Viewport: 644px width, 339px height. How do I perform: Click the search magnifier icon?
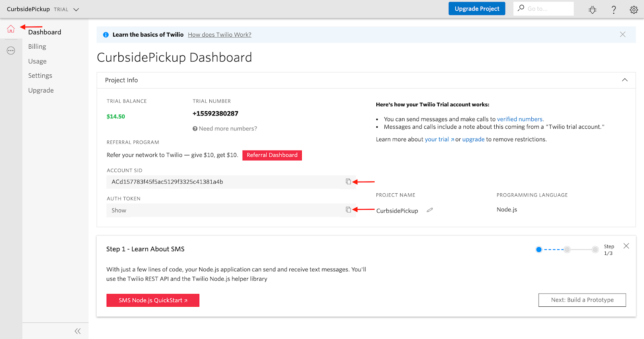[521, 8]
